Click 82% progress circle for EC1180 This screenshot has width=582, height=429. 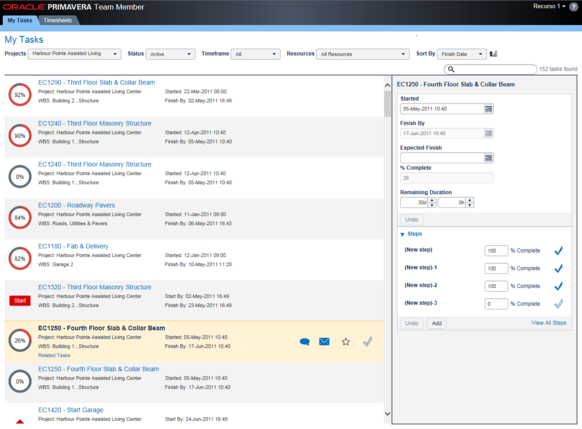[20, 258]
